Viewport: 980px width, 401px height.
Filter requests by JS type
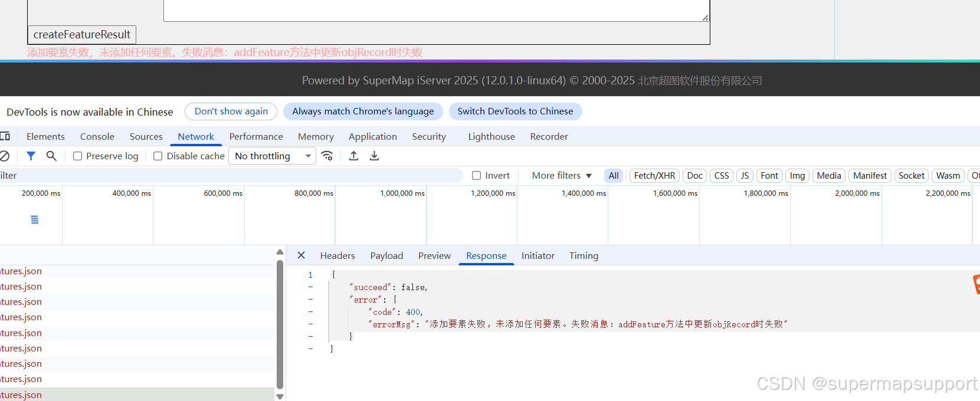[x=745, y=176]
